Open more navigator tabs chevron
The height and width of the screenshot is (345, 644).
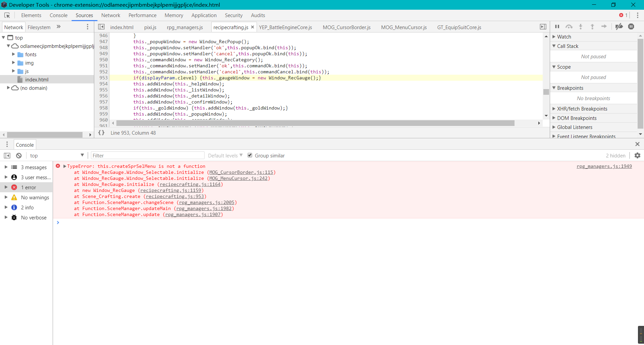click(59, 27)
